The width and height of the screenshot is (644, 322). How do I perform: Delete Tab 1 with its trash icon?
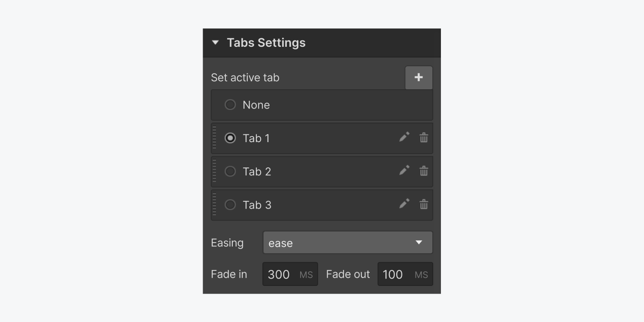tap(424, 138)
